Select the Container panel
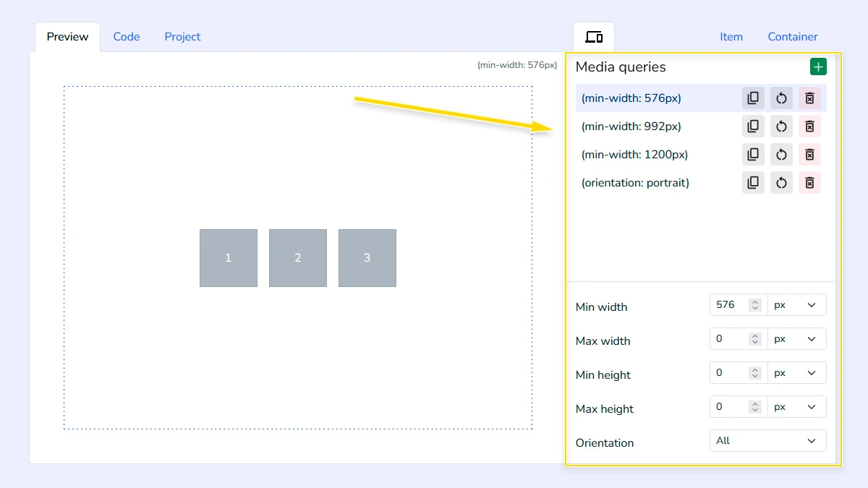Image resolution: width=868 pixels, height=488 pixels. tap(793, 36)
